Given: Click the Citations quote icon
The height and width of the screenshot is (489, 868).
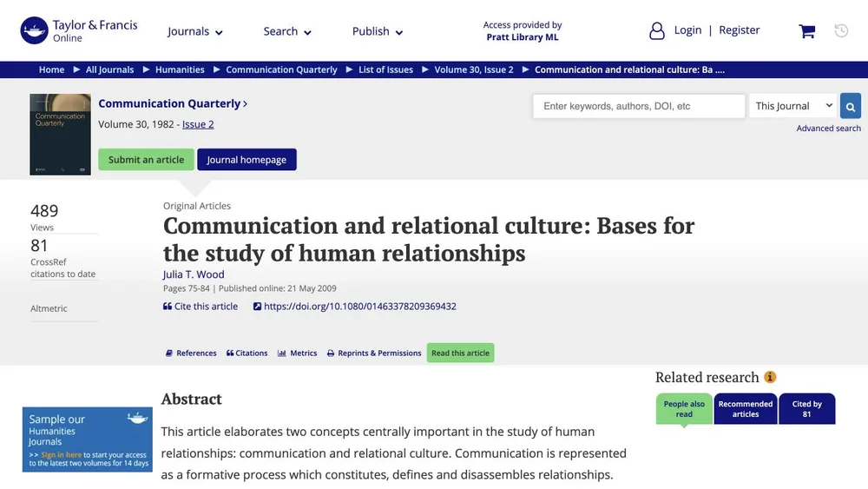Looking at the screenshot, I should [x=230, y=354].
